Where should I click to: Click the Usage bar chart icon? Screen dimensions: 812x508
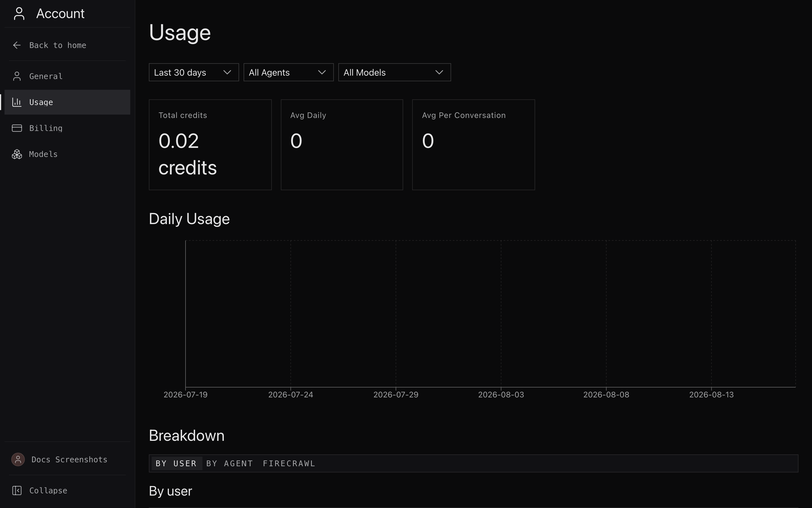point(17,102)
